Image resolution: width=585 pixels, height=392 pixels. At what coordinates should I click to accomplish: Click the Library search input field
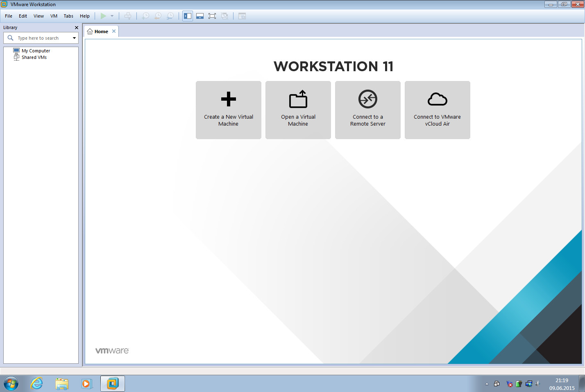pos(41,38)
